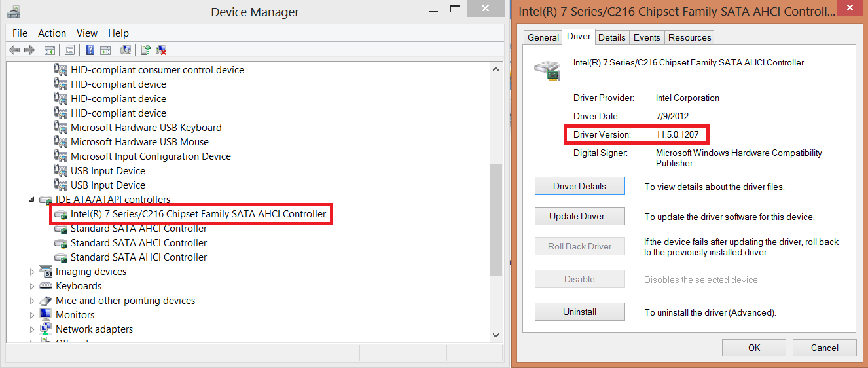This screenshot has height=368, width=868.
Task: Click the provider text Intel Corporation
Action: [687, 98]
